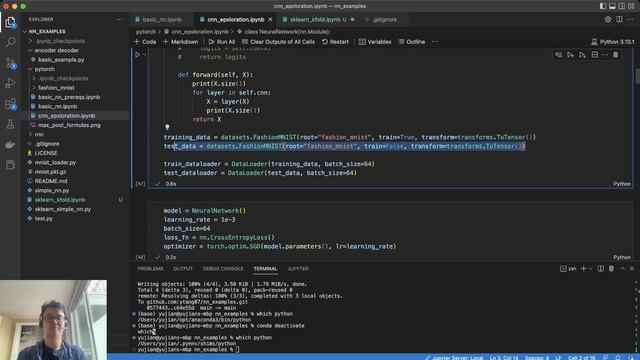Open mnist_loader.py file
The image size is (640, 360).
55,162
